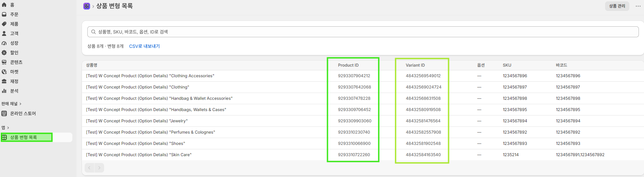
Task: Open Customers person icon
Action: click(x=4, y=33)
